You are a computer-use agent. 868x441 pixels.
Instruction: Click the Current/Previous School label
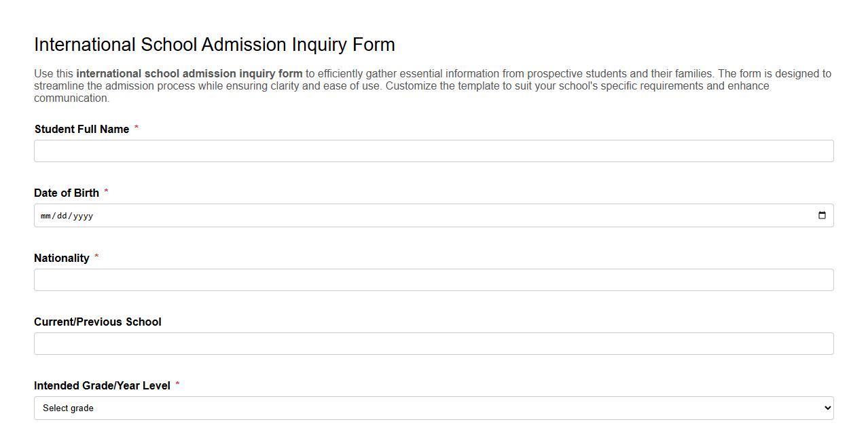97,322
